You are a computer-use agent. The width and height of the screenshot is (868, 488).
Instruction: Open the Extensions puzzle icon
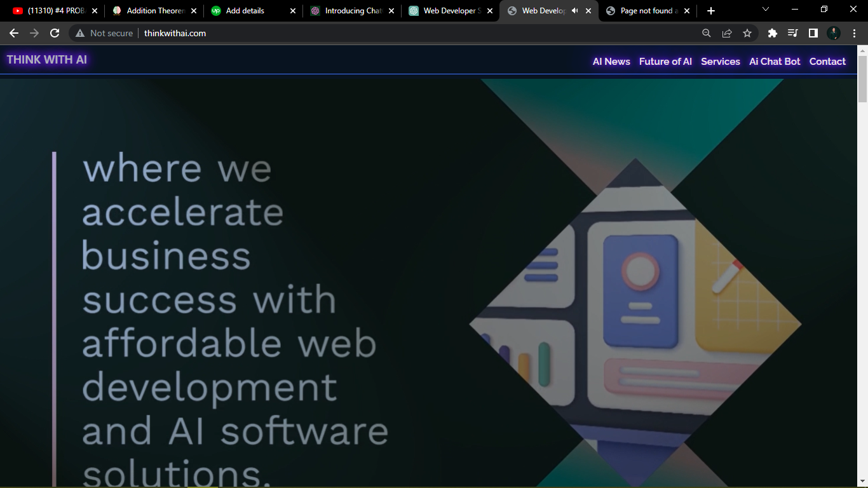pos(773,33)
